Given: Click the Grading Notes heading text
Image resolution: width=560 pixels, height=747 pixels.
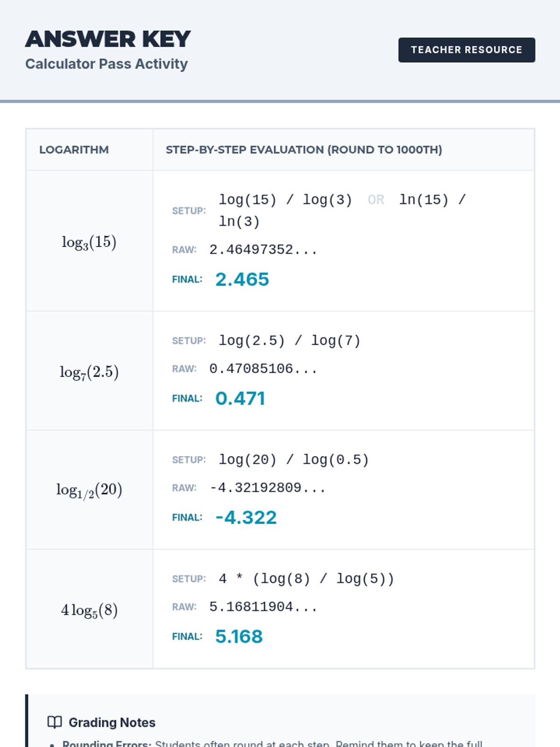Looking at the screenshot, I should point(112,722).
